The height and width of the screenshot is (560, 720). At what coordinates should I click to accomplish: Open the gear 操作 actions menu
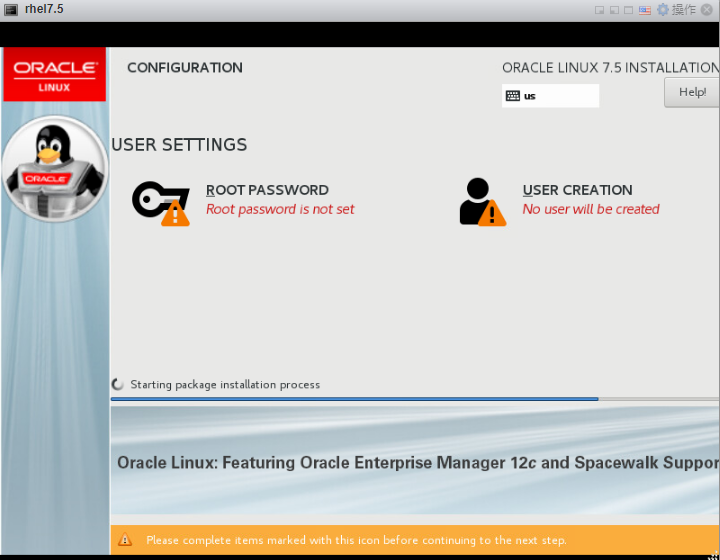(x=676, y=10)
